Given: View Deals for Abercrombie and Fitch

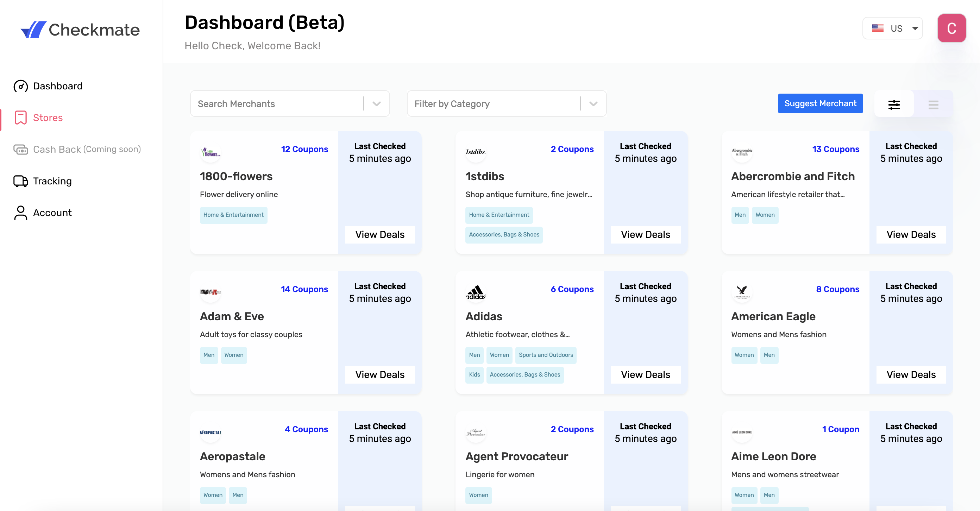Looking at the screenshot, I should tap(911, 235).
